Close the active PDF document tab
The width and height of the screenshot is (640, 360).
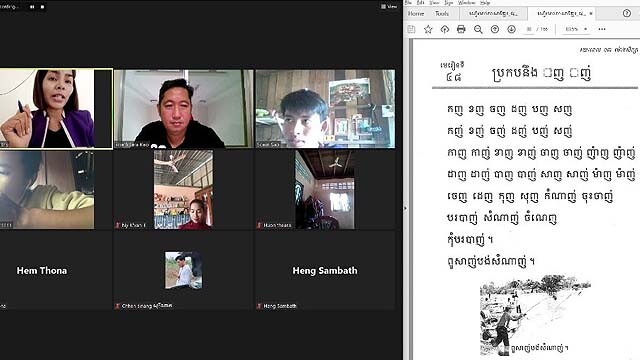tap(591, 13)
